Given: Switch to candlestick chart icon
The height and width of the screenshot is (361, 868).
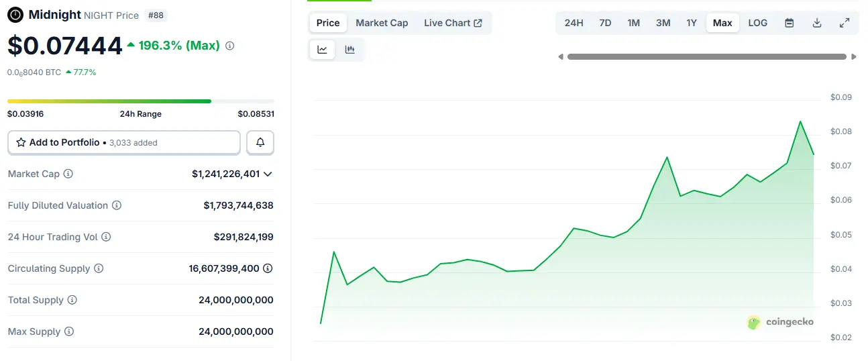Looking at the screenshot, I should coord(349,50).
